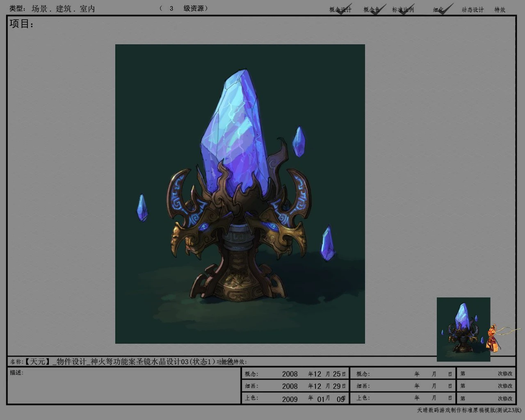Screen dimensions: 525x420
Task: Click the checkmark on 概念设计
Action: tap(344, 9)
